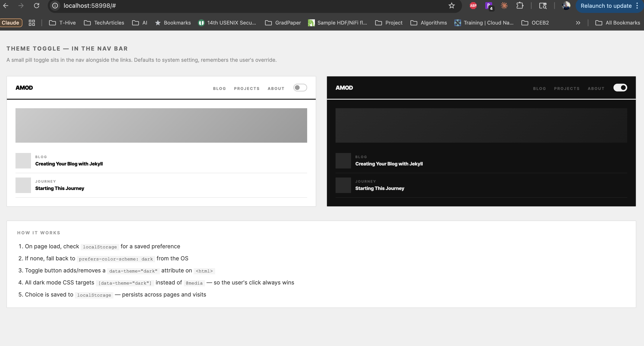This screenshot has height=346, width=644.
Task: Click thumbnail beside dark Journey post
Action: point(343,185)
